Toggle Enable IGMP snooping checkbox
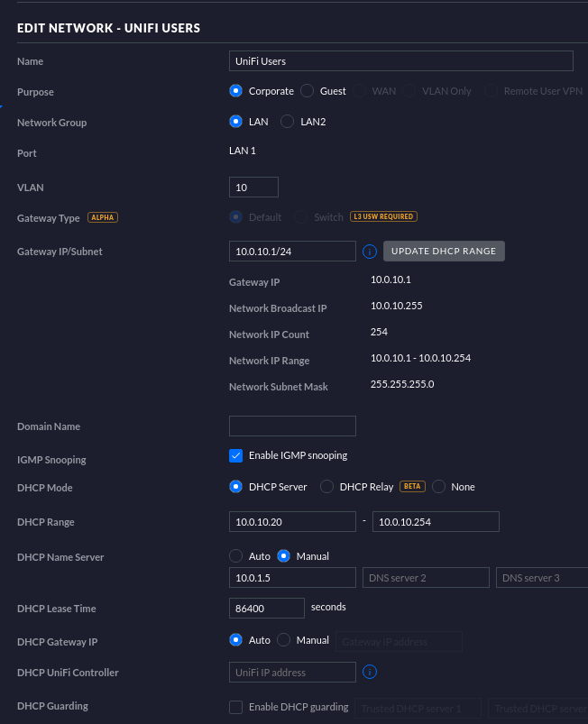This screenshot has height=724, width=588. click(235, 455)
